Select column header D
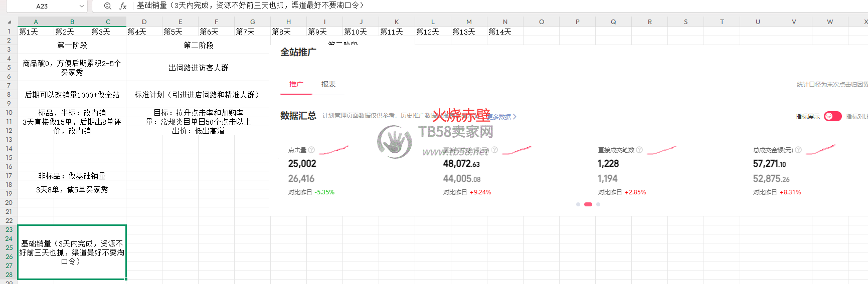Screen dimensions: 868x284 tap(144, 22)
